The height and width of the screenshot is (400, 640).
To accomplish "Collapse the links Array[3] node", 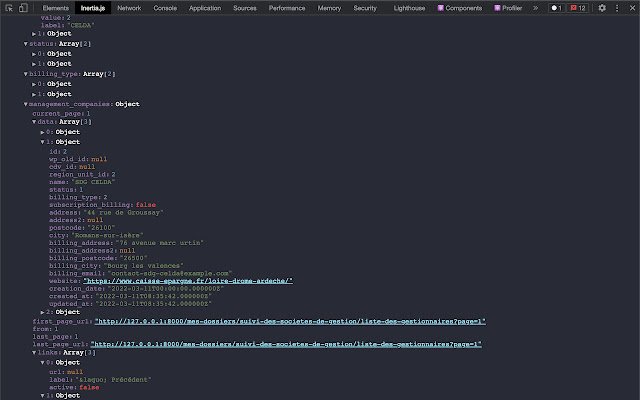I will [x=34, y=353].
